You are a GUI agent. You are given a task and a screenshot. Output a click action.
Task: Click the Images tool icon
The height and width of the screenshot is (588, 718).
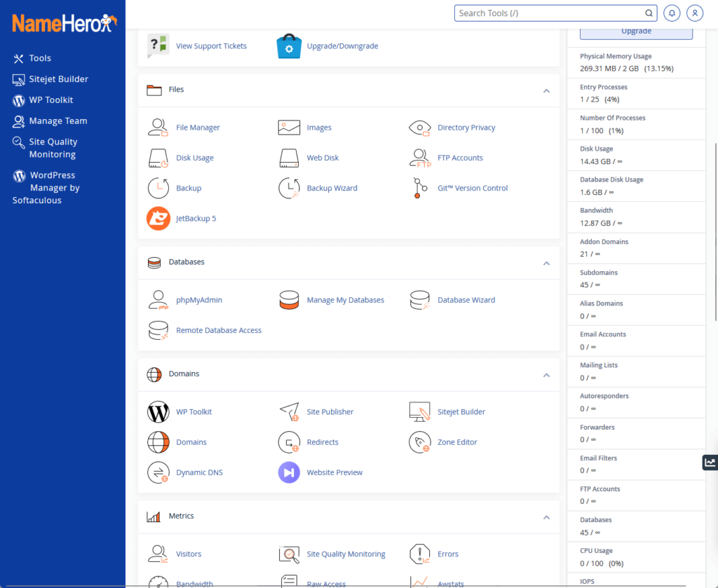289,128
